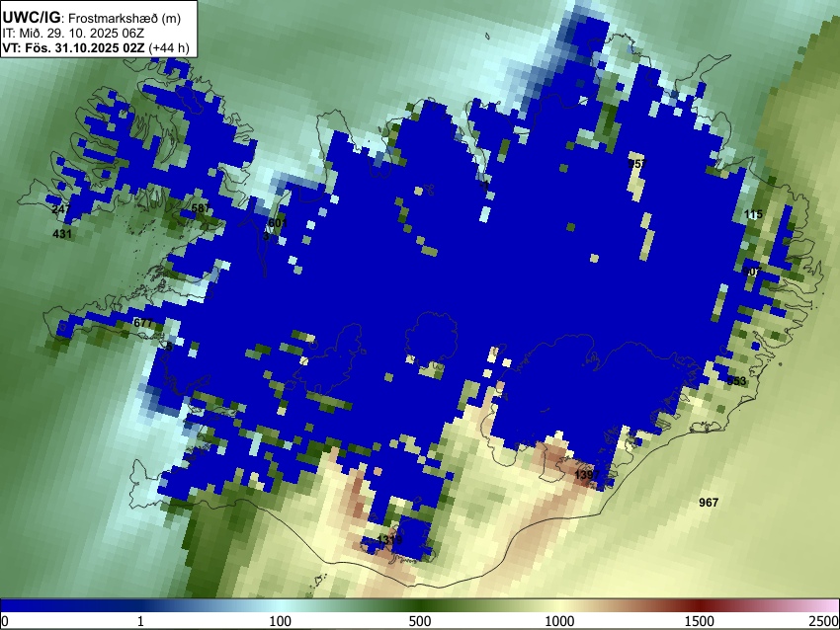This screenshot has width=840, height=630.
Task: Click the dark green 500 region of the color scale
Action: point(420,606)
